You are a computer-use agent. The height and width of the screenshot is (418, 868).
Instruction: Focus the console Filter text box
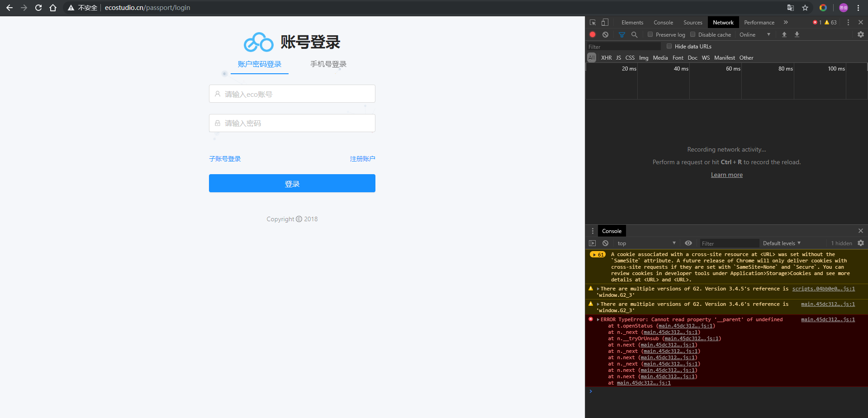click(729, 243)
